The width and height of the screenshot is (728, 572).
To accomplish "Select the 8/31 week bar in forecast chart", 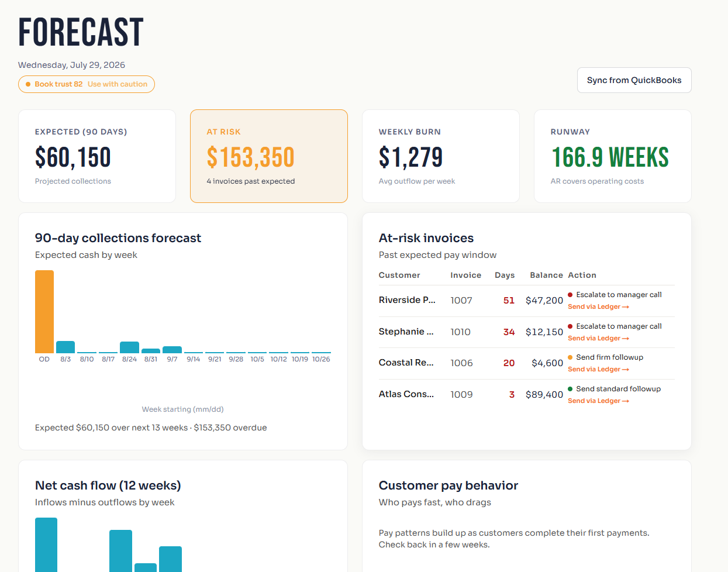I will (151, 351).
